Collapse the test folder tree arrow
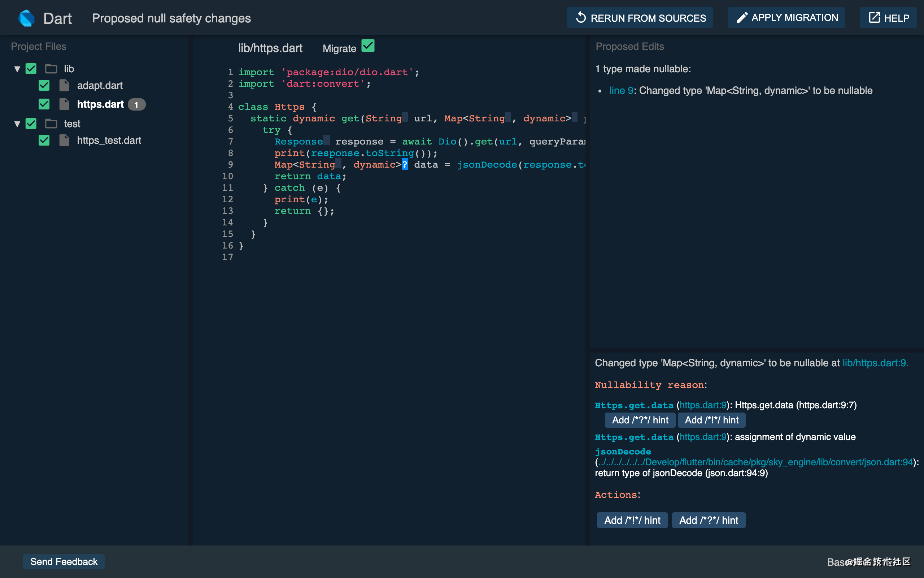924x578 pixels. click(17, 124)
